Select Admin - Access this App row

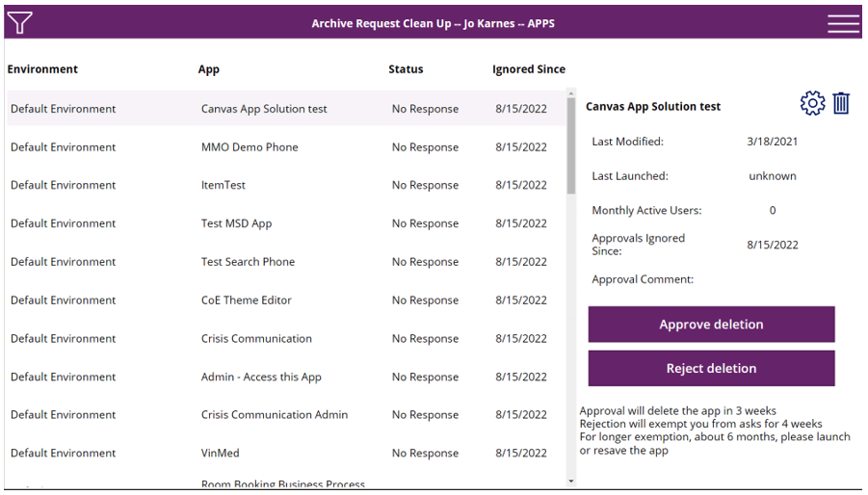(261, 378)
